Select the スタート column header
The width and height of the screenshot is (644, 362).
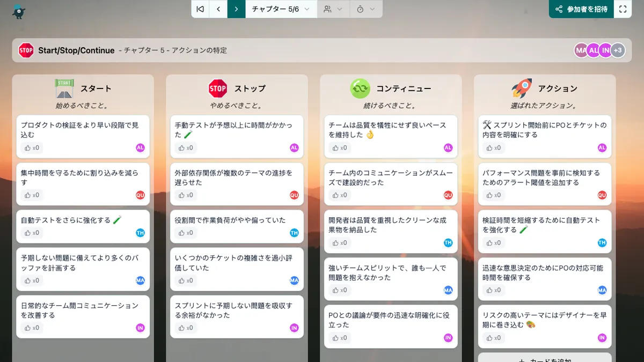pyautogui.click(x=96, y=88)
